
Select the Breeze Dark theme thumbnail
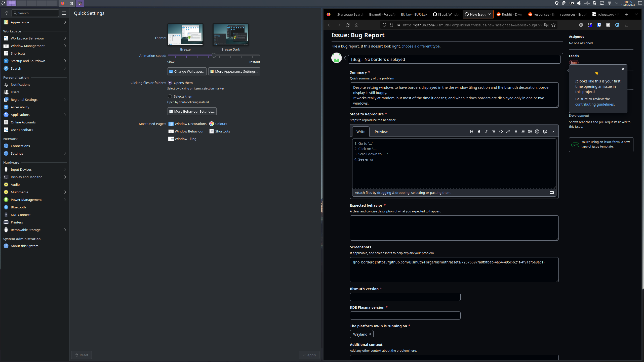(230, 34)
